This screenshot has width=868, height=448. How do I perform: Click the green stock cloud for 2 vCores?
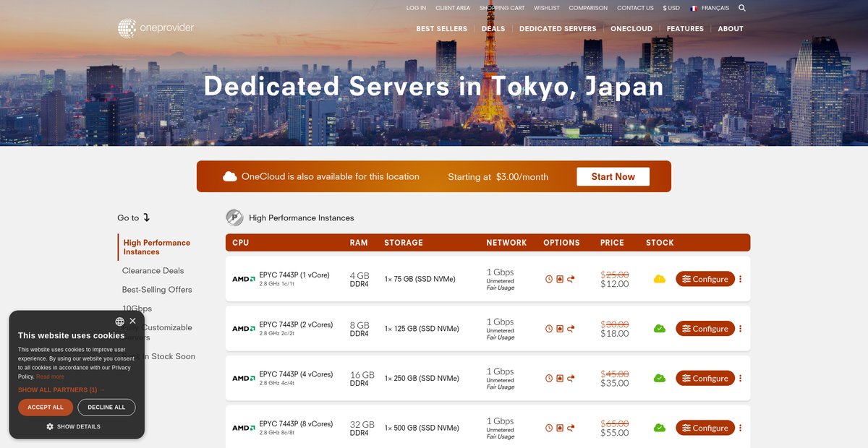click(660, 329)
